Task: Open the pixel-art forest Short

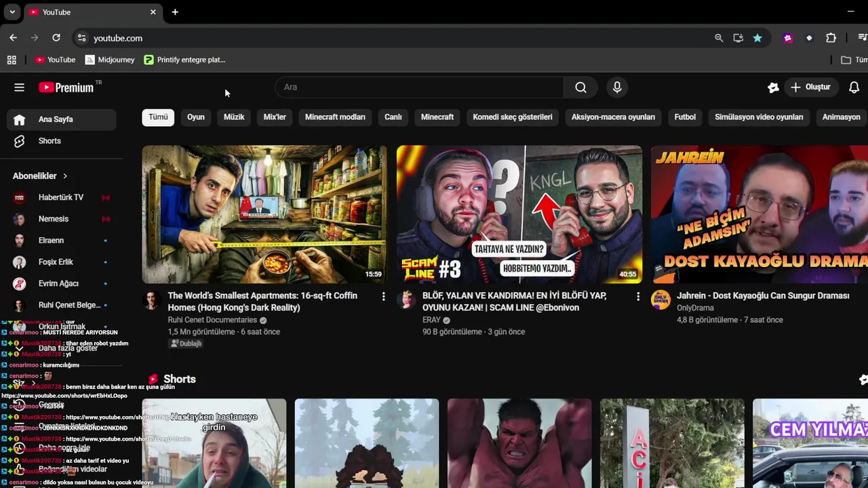Action: (x=367, y=443)
